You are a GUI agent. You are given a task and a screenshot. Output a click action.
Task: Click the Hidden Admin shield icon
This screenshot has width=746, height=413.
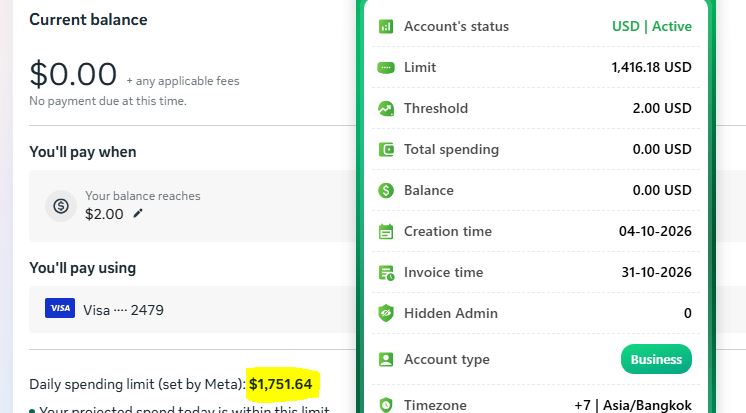pos(386,314)
